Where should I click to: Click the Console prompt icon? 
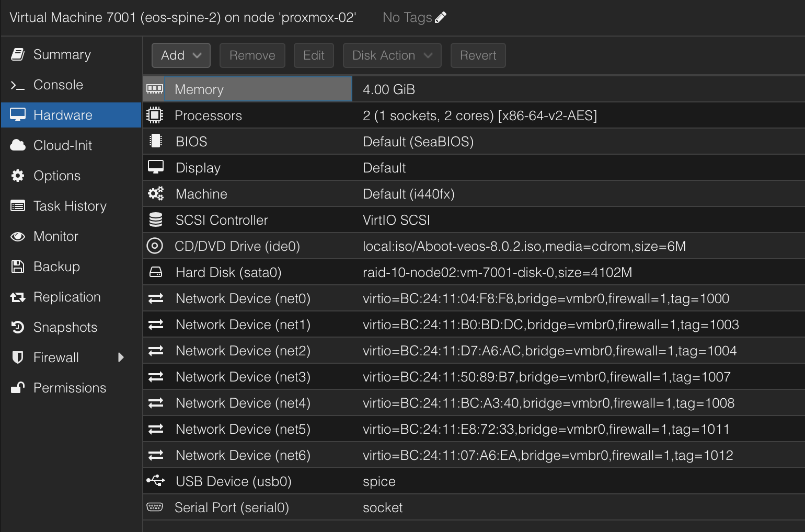(18, 85)
